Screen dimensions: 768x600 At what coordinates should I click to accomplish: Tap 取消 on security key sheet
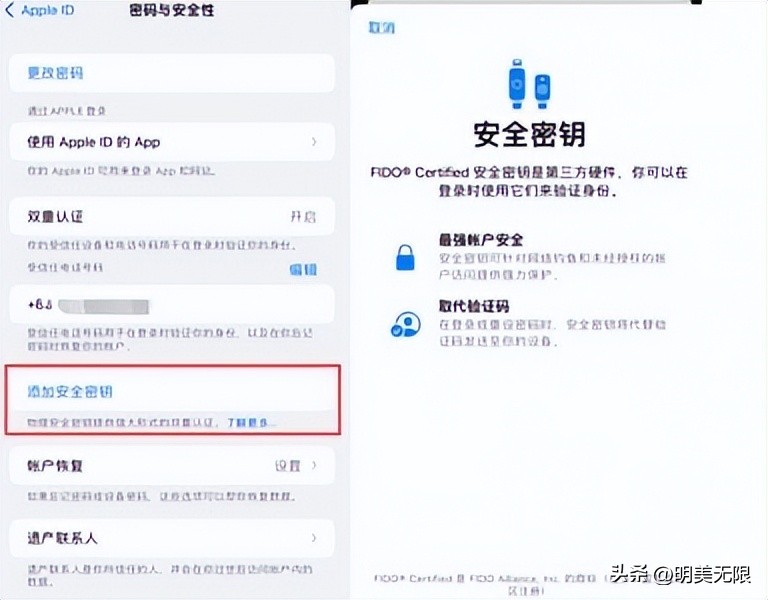(382, 28)
